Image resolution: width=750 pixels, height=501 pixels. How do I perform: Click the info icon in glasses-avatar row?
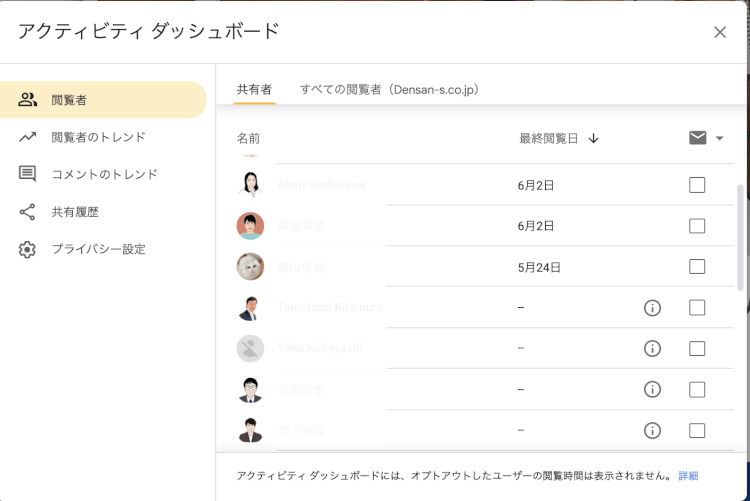tap(652, 390)
